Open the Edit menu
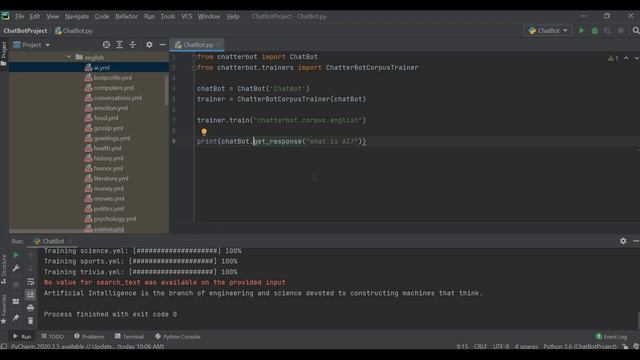Screen dimensions: 640x360 [x=35, y=16]
